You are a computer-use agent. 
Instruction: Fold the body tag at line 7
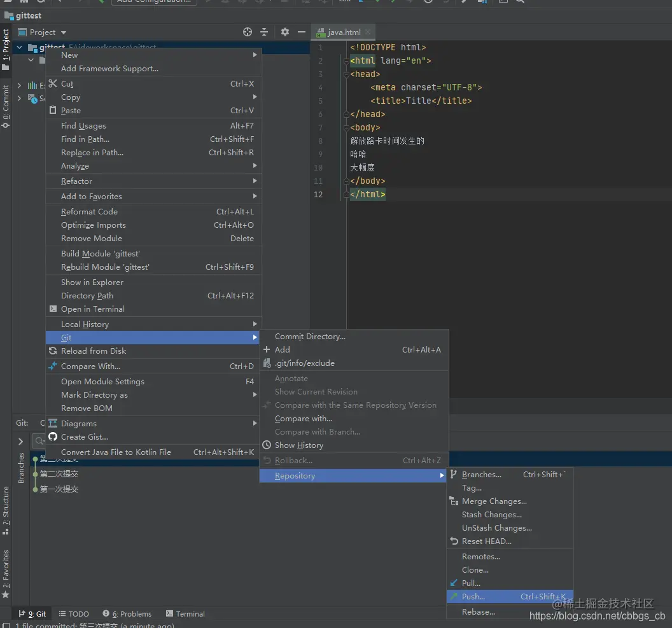point(346,128)
